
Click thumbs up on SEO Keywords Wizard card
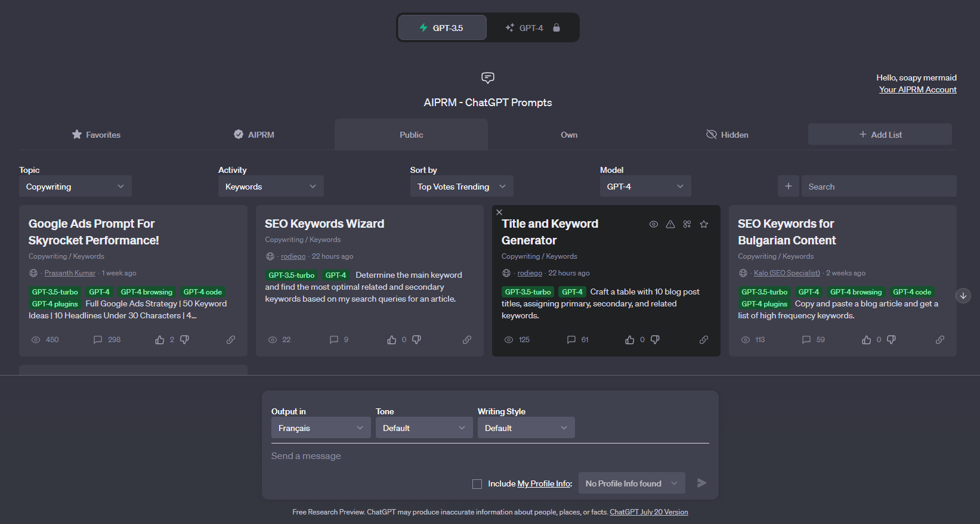pyautogui.click(x=392, y=340)
